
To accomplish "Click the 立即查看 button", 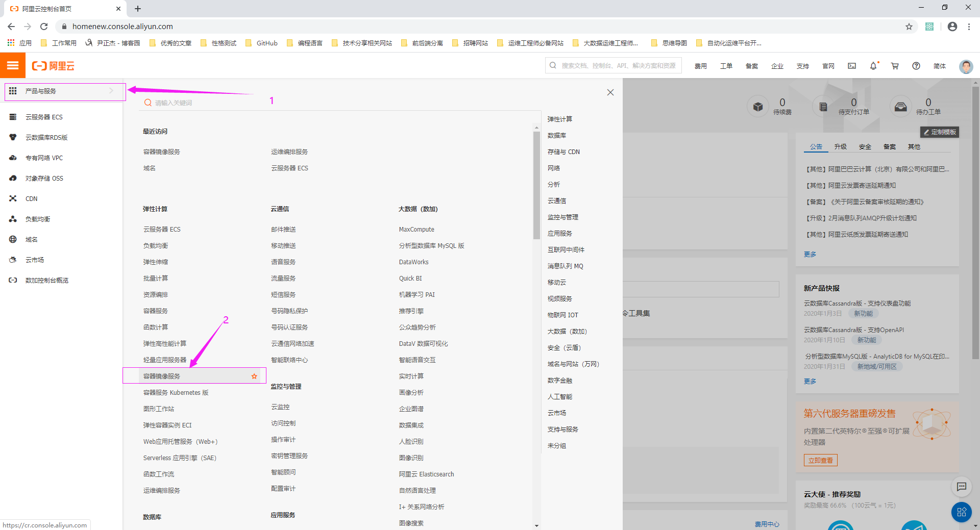I will [x=821, y=460].
